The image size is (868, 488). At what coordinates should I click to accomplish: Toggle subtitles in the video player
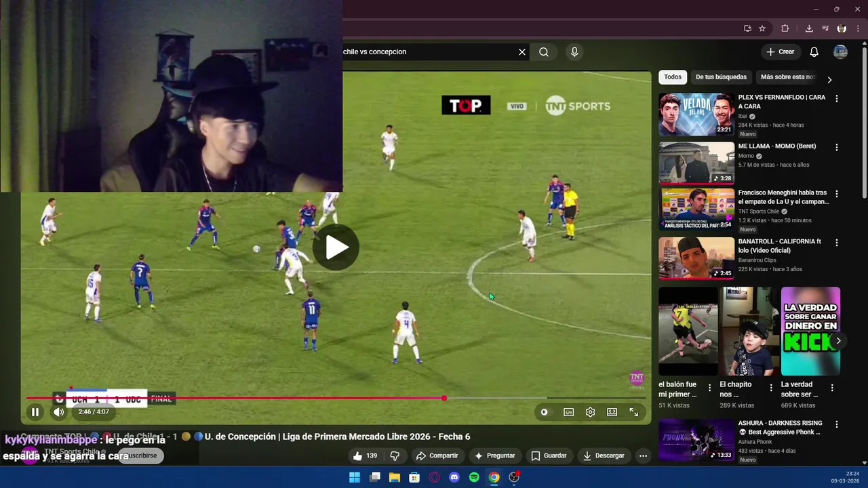[568, 412]
